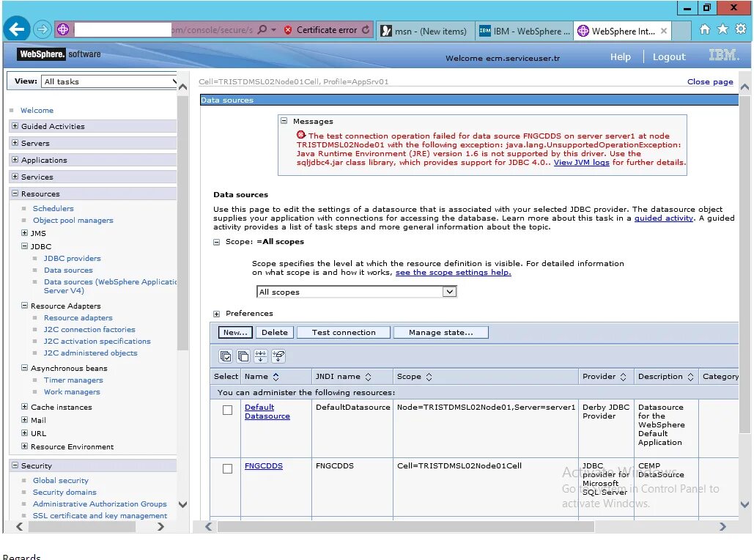Collapse the Scope section
754x560 pixels.
pos(216,242)
